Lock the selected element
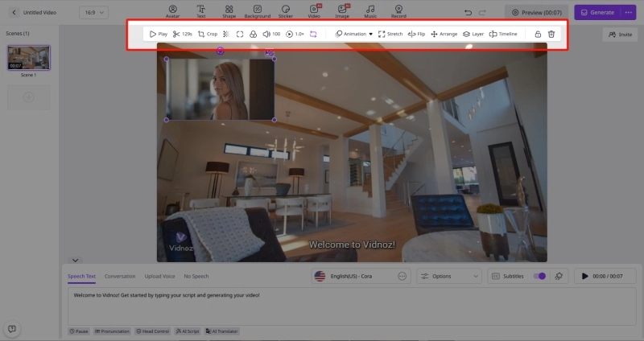The width and height of the screenshot is (644, 341). (538, 34)
